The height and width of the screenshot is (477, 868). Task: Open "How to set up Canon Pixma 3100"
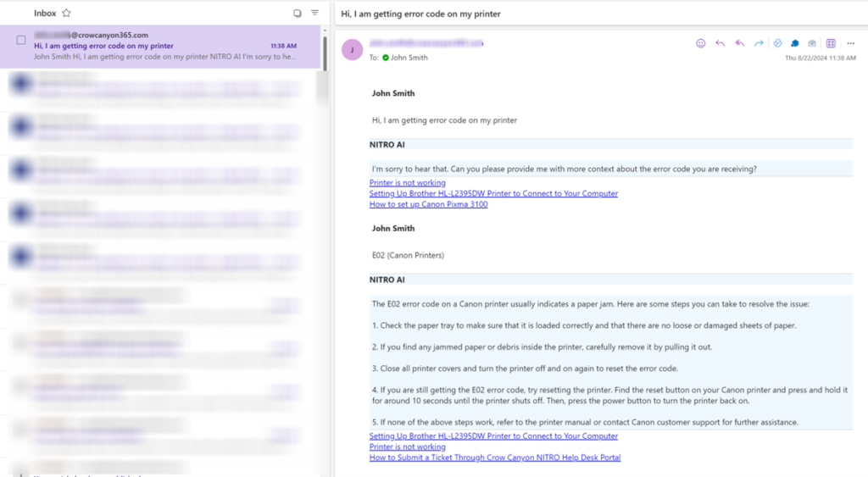point(428,204)
